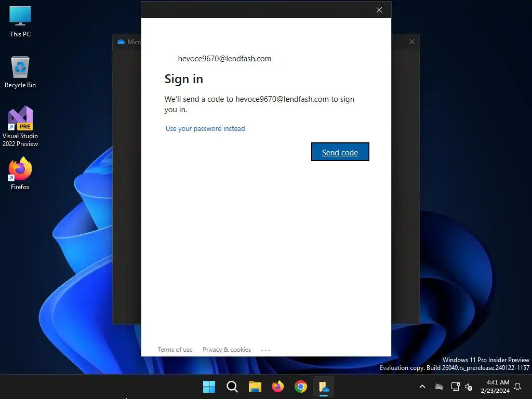Click OneDrive cloud icon in background window title
This screenshot has height=399, width=532.
pyautogui.click(x=121, y=42)
